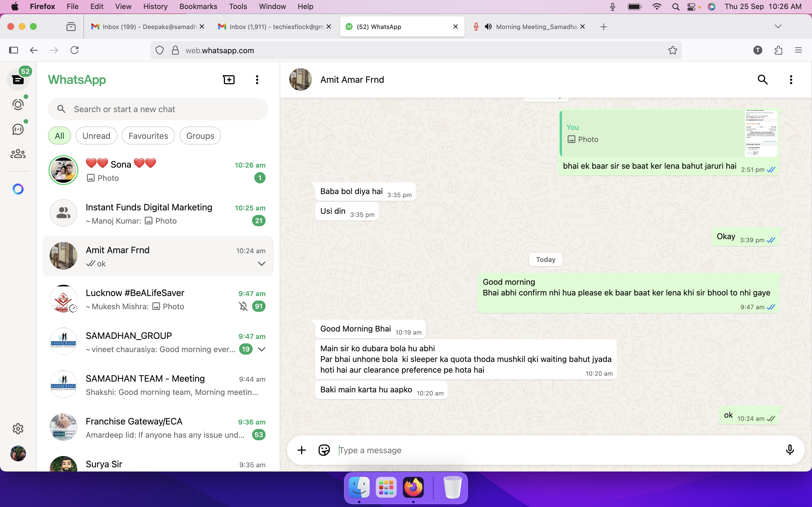Expand SAMADHAN_GROUP chat options chevron
This screenshot has width=812, height=507.
coord(261,349)
